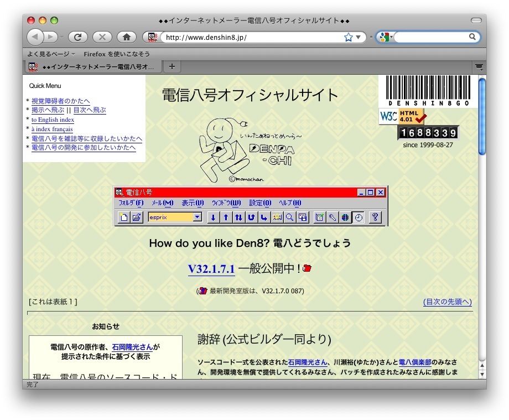
Task: Expand the esprix account combo box
Action: 198,217
